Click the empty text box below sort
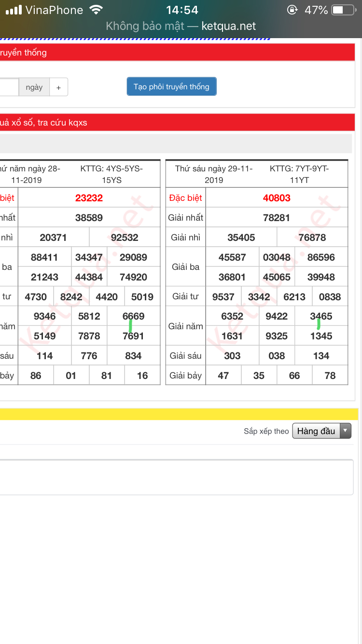Screen dimensions: 362x644 (176, 477)
